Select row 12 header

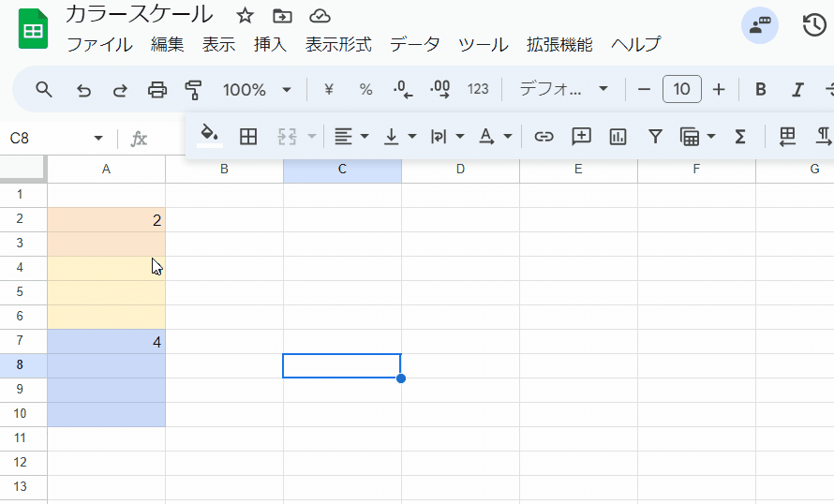coord(23,463)
